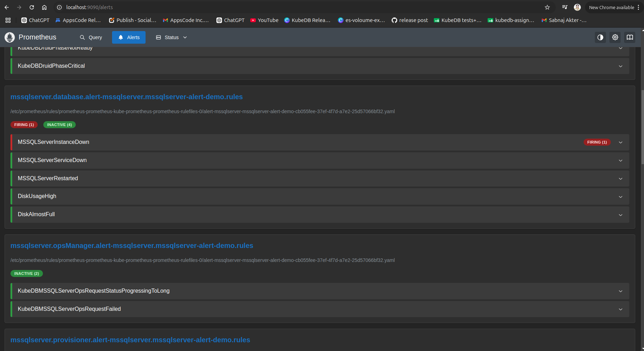Image resolution: width=644 pixels, height=351 pixels.
Task: Click the New Chrome available button
Action: (612, 7)
